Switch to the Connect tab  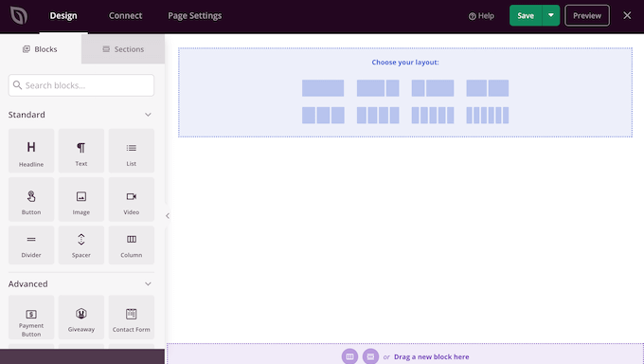[x=125, y=15]
